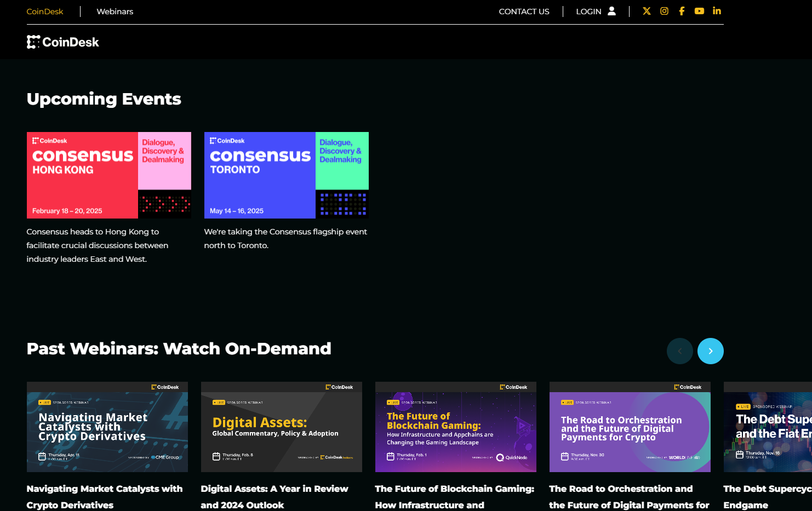
Task: Click 'Past Webinars: Watch On-Demand' heading
Action: tap(179, 348)
